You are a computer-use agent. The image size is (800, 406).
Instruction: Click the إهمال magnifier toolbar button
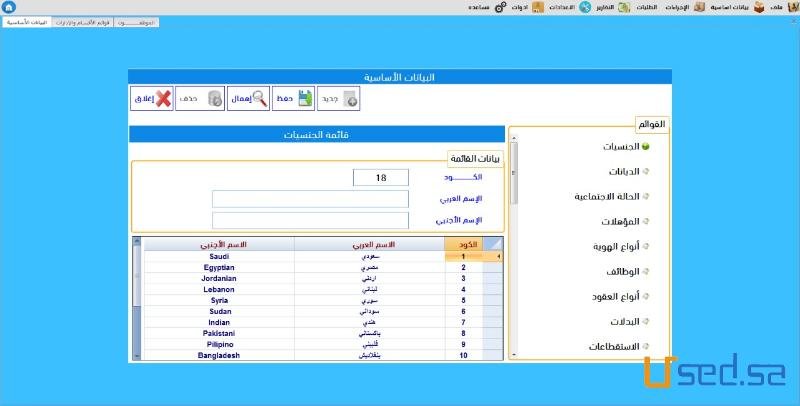248,98
